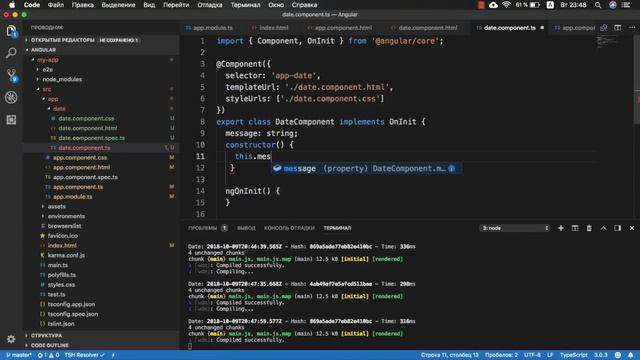Maximize the panel with the up chevron
Viewport: 640px width, 360px height.
[x=603, y=228]
